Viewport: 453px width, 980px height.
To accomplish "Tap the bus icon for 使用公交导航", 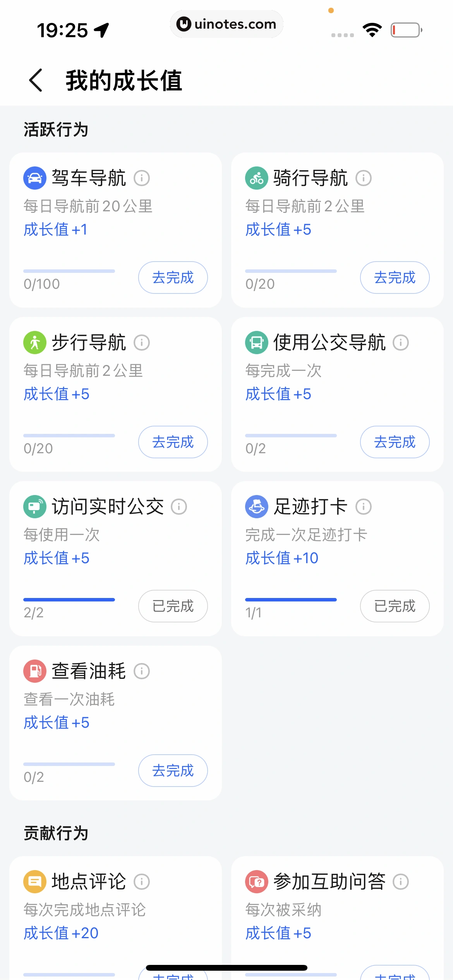I will coord(256,343).
